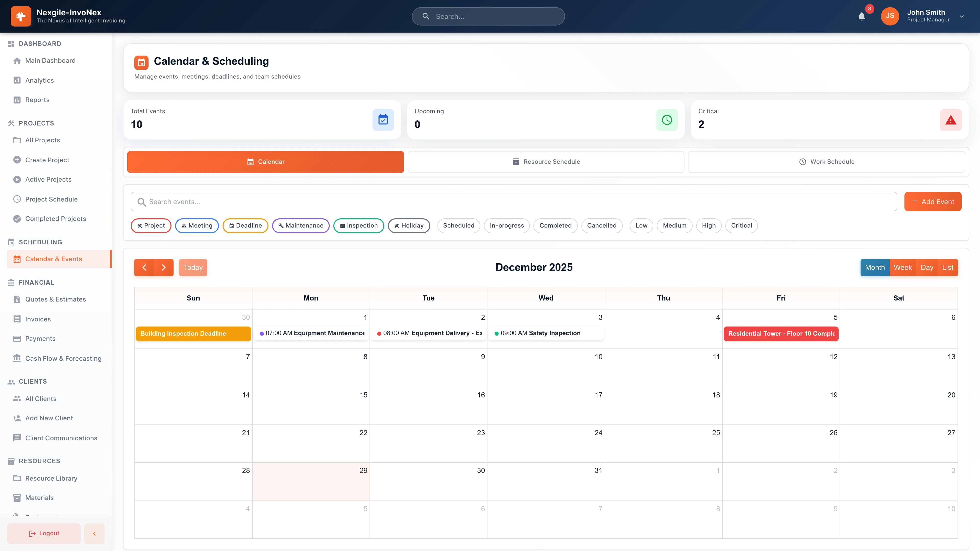The height and width of the screenshot is (551, 980).
Task: Go to next month using forward arrow
Action: pos(164,267)
